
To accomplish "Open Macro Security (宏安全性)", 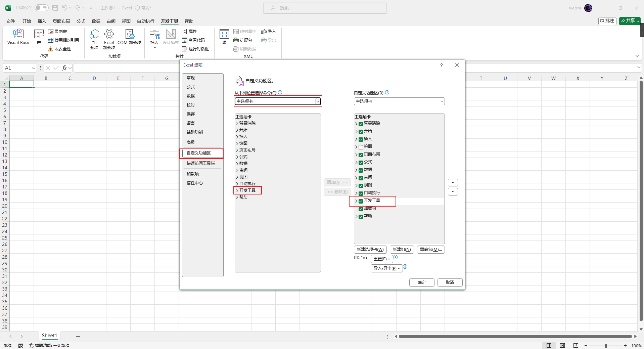I will pos(59,49).
